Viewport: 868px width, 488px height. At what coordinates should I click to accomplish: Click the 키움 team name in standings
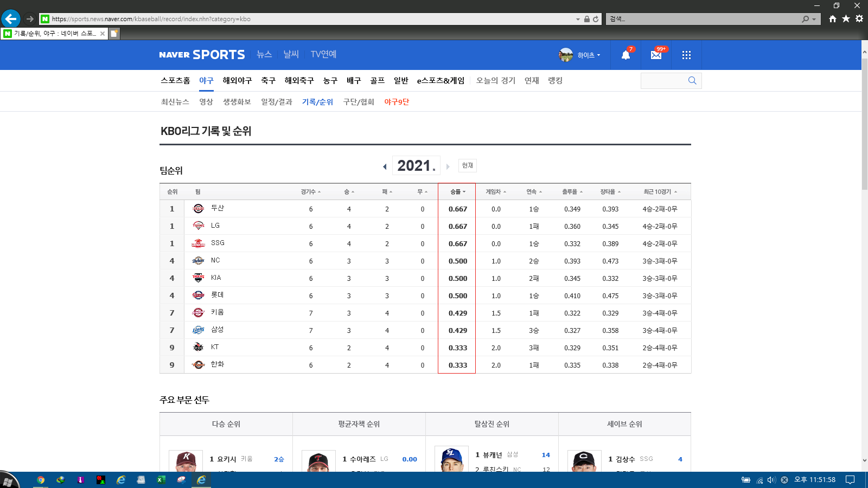point(217,312)
